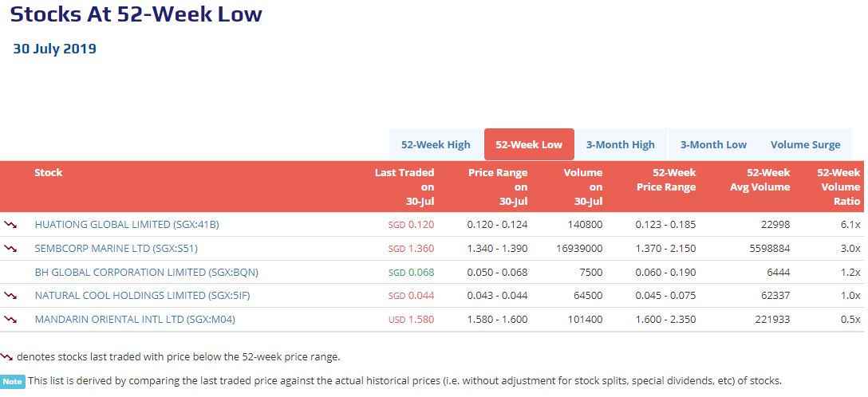This screenshot has height=397, width=868.
Task: Click the SGD 0.120 last traded price
Action: pyautogui.click(x=412, y=225)
